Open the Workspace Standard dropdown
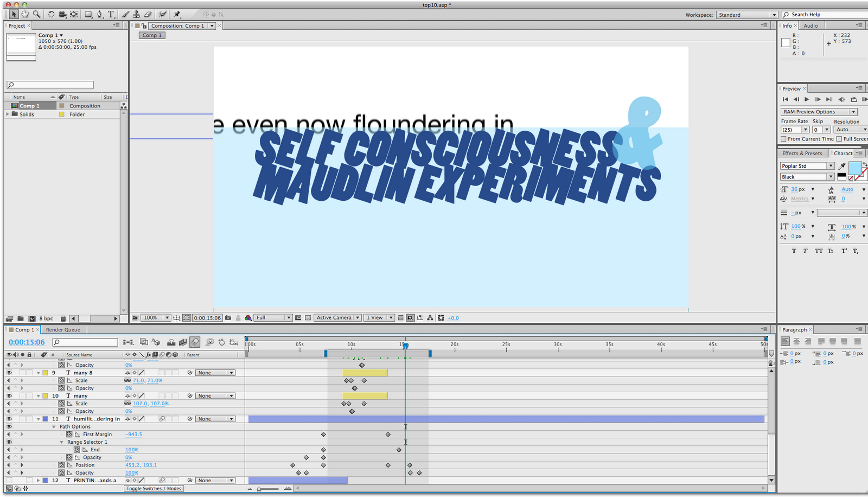This screenshot has width=868, height=498. click(x=747, y=15)
